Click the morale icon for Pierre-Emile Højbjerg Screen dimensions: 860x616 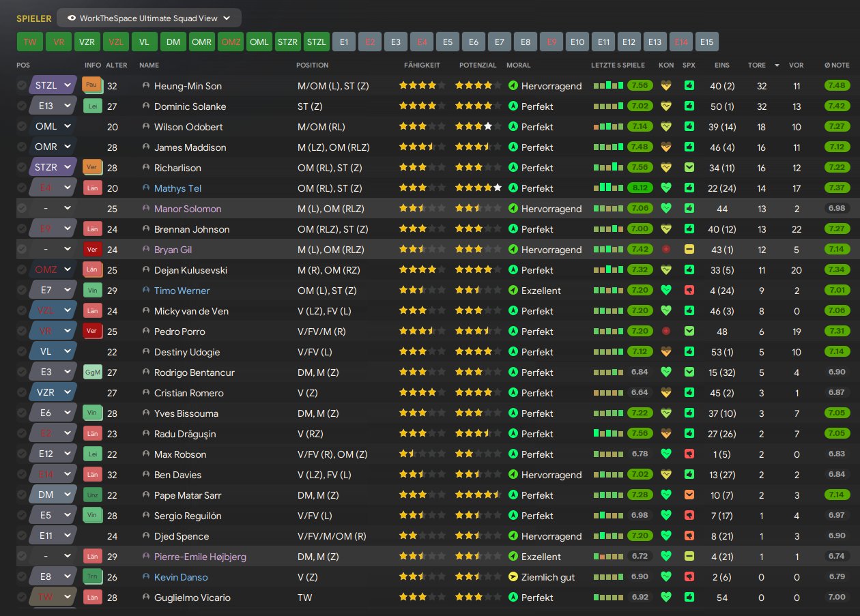coord(513,557)
